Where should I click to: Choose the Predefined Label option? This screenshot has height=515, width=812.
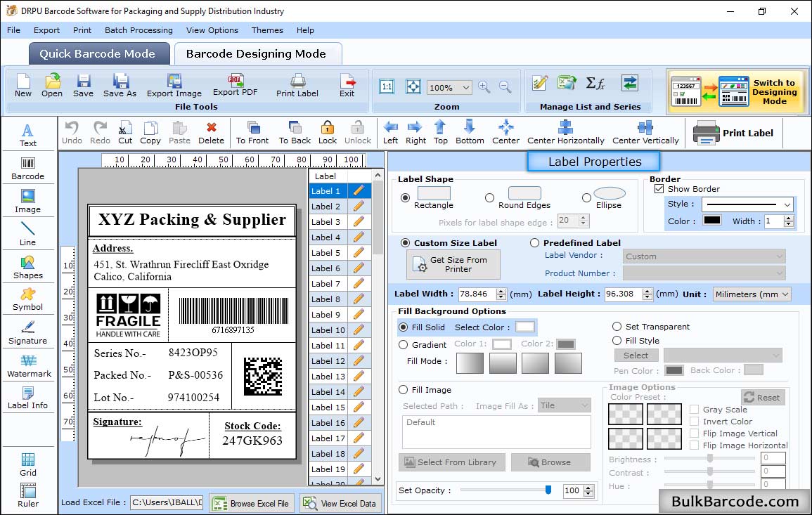click(534, 243)
